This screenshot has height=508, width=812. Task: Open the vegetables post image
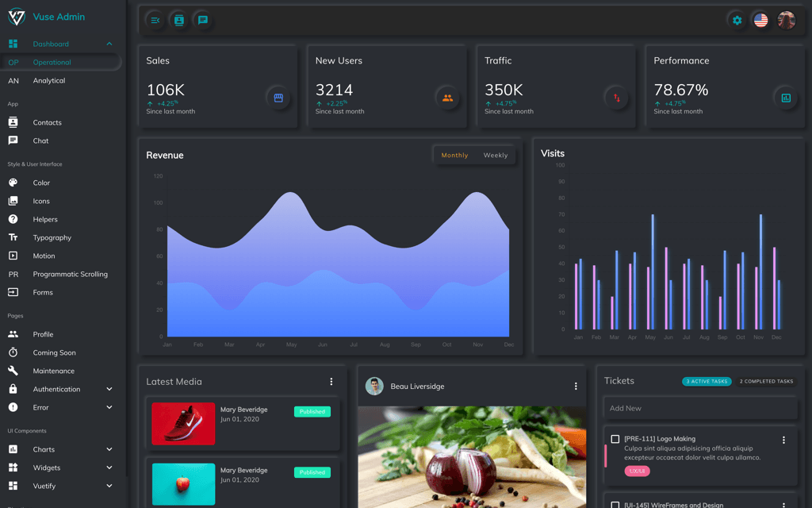coord(472,456)
